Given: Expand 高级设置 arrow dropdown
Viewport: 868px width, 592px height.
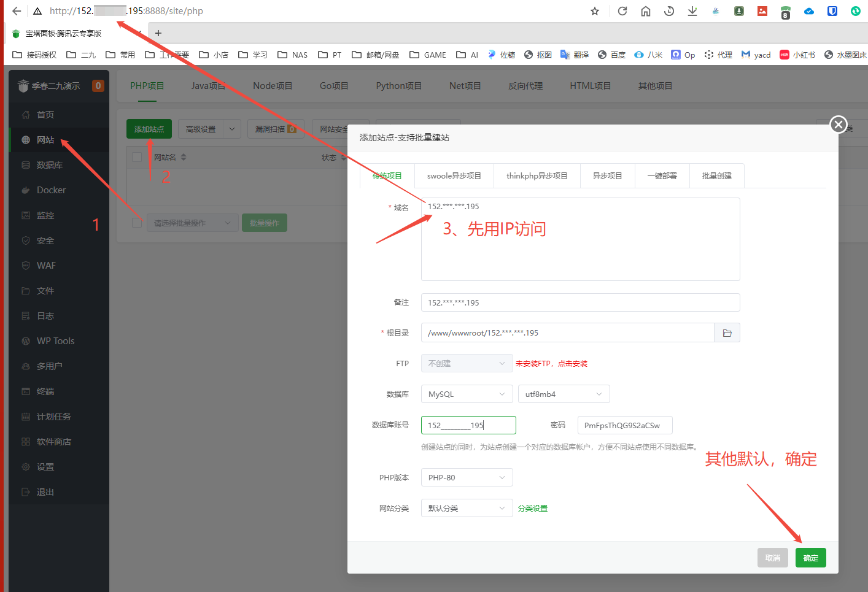Looking at the screenshot, I should (231, 129).
